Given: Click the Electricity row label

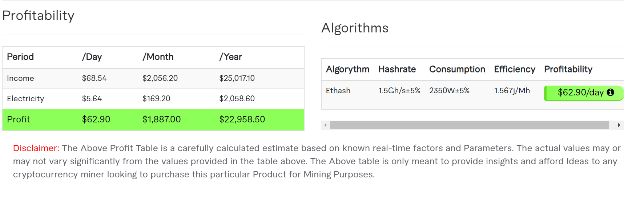Looking at the screenshot, I should click(25, 99).
